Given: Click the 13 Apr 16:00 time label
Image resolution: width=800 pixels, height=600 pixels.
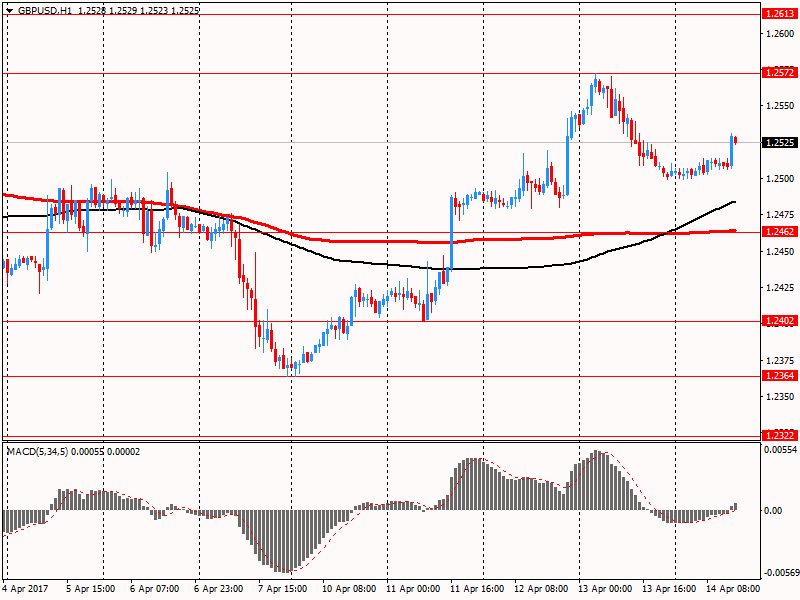Looking at the screenshot, I should point(669,589).
